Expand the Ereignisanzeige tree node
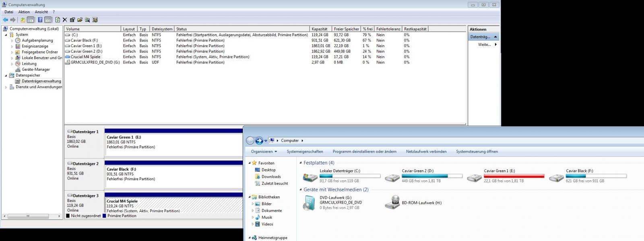This screenshot has width=644, height=241. 12,46
